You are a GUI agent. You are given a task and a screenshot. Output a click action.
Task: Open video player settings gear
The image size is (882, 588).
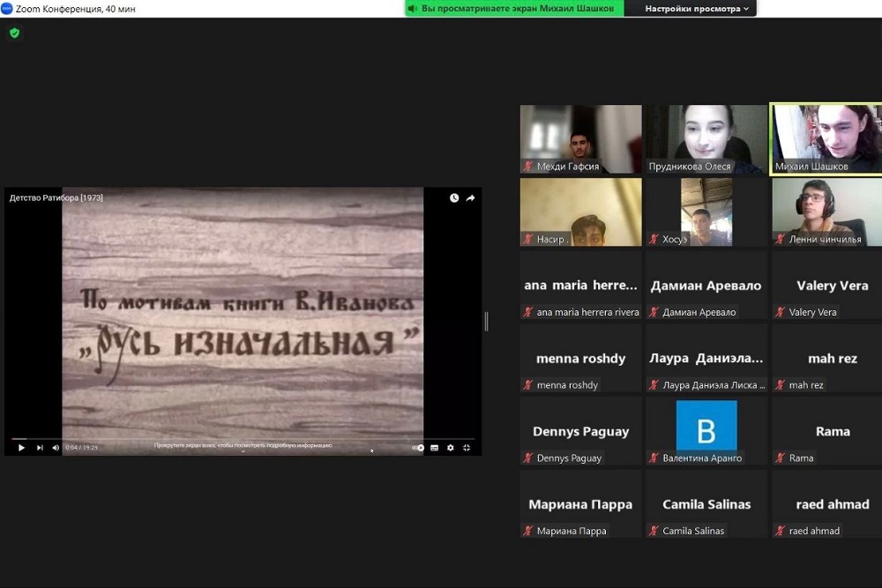pos(451,448)
